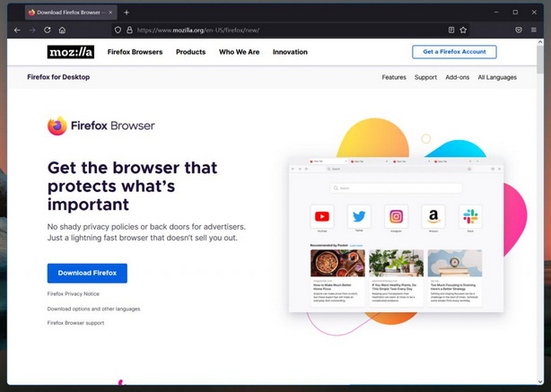The height and width of the screenshot is (392, 551).
Task: Expand the Firefox Browsers menu
Action: [135, 52]
